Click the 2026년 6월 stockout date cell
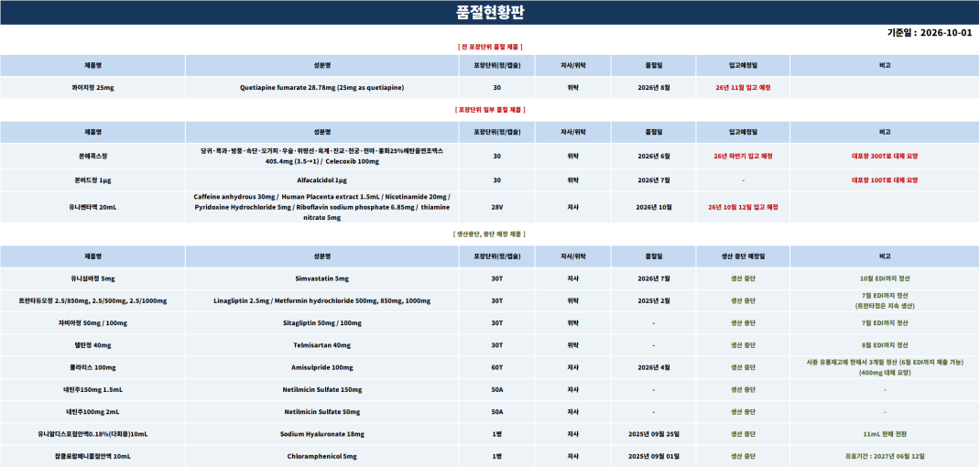Image resolution: width=980 pixels, height=468 pixels. [x=654, y=157]
